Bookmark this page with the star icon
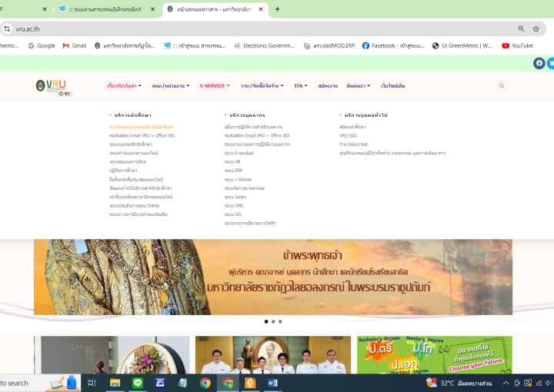Screen dimensions: 554x392 pos(536,28)
